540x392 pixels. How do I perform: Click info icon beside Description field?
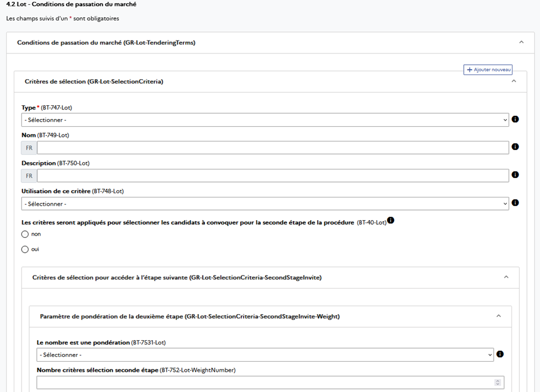pos(515,175)
